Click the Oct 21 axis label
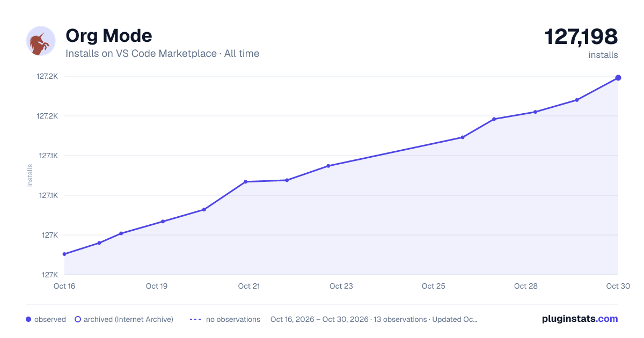 pyautogui.click(x=249, y=286)
